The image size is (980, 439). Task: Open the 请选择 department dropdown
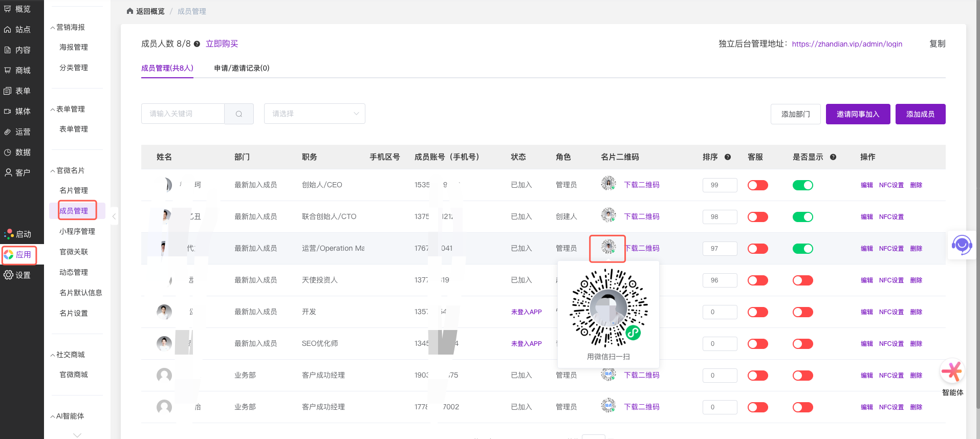pos(314,114)
